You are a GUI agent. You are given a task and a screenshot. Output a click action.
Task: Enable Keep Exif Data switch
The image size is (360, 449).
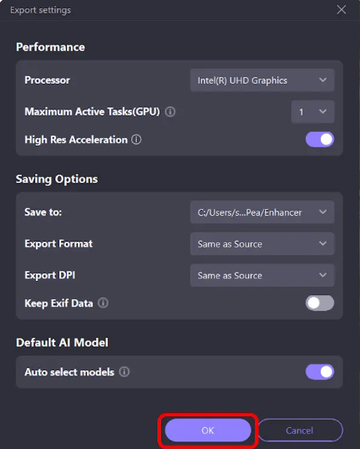[320, 303]
